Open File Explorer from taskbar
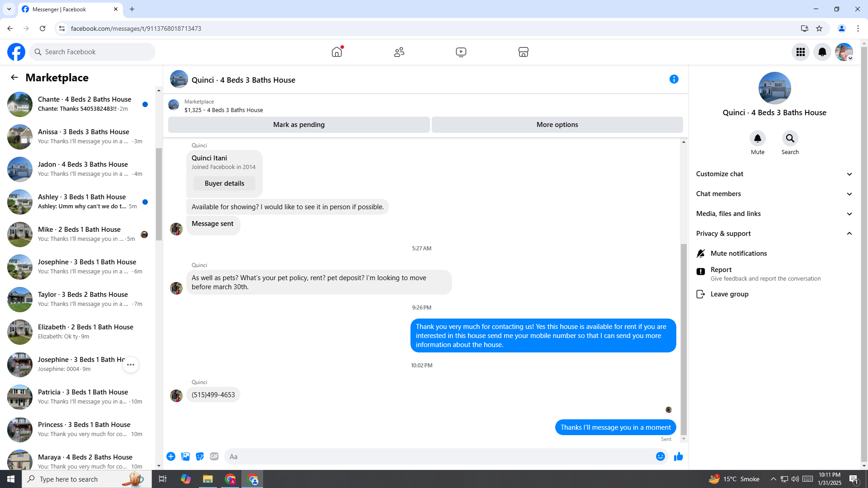 point(208,479)
